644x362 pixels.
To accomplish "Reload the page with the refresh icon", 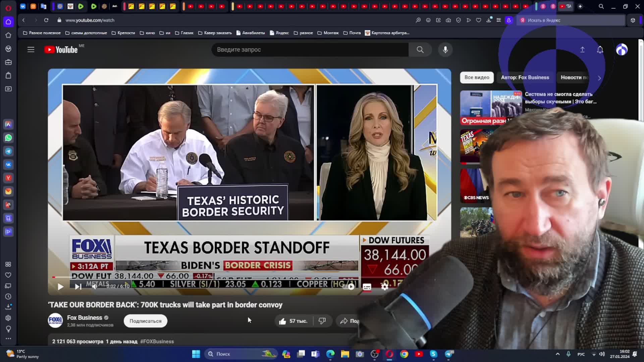I will (46, 20).
